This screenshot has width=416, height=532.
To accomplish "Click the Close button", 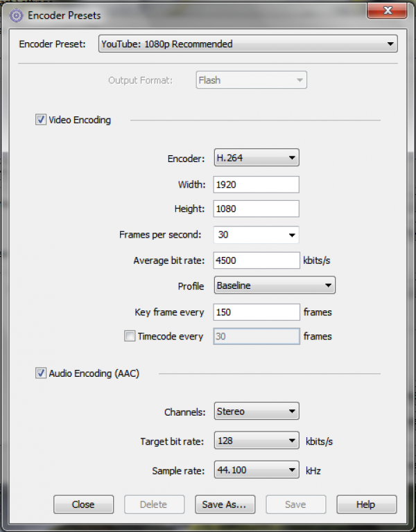I will 83,504.
